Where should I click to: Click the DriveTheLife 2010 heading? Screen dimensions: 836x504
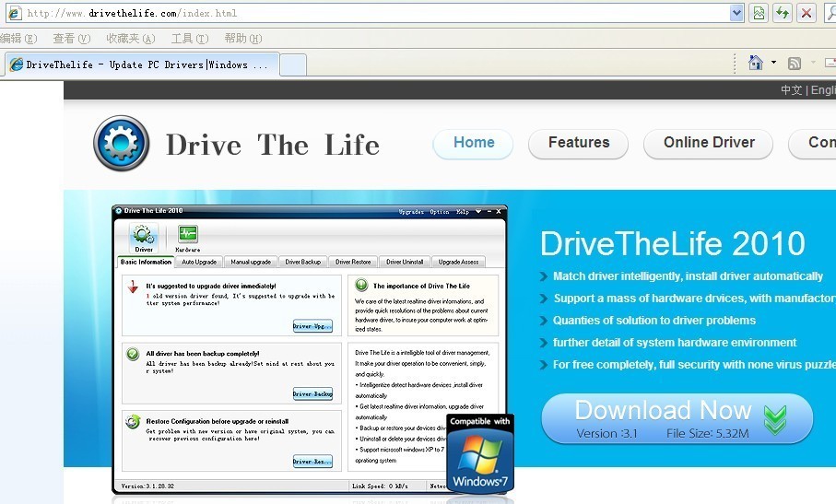(672, 243)
